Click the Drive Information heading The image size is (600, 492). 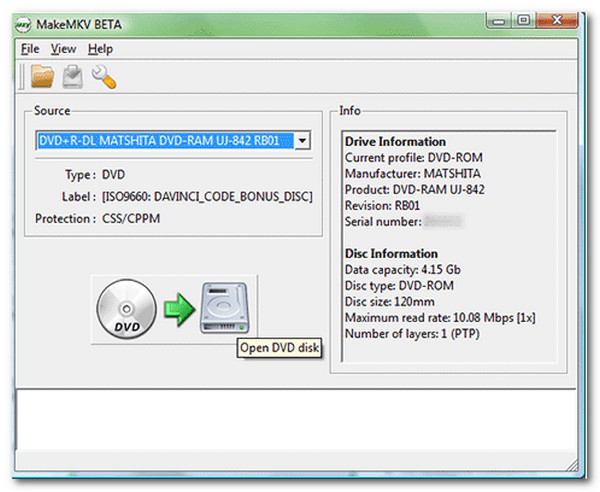(395, 142)
